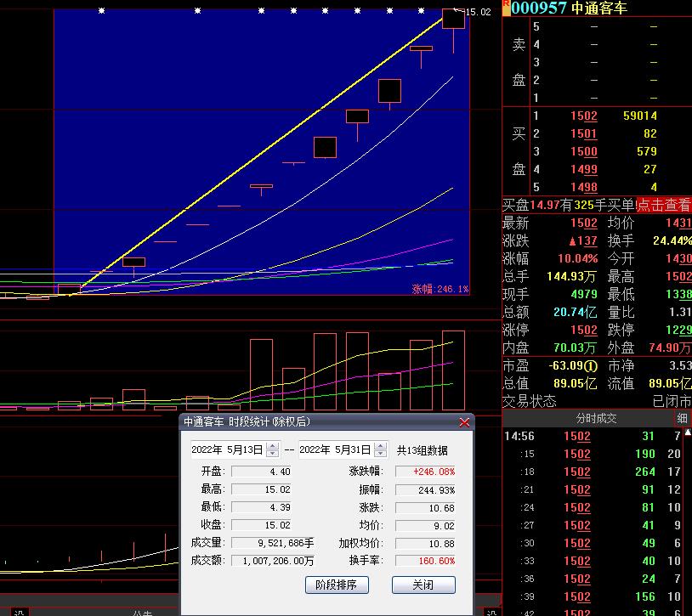Select the buy level 1 price 1502
Image resolution: width=692 pixels, height=616 pixels.
coord(583,116)
